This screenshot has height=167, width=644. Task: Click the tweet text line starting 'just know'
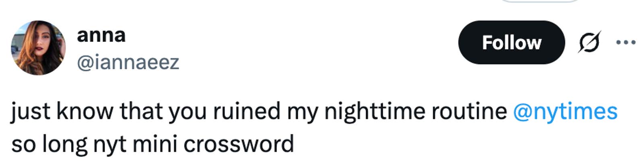pos(258,111)
